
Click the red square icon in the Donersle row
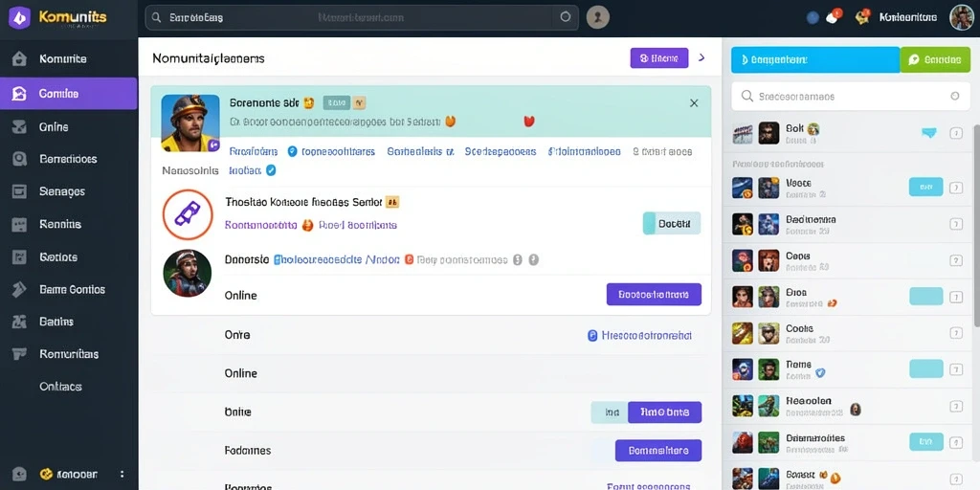tap(409, 259)
